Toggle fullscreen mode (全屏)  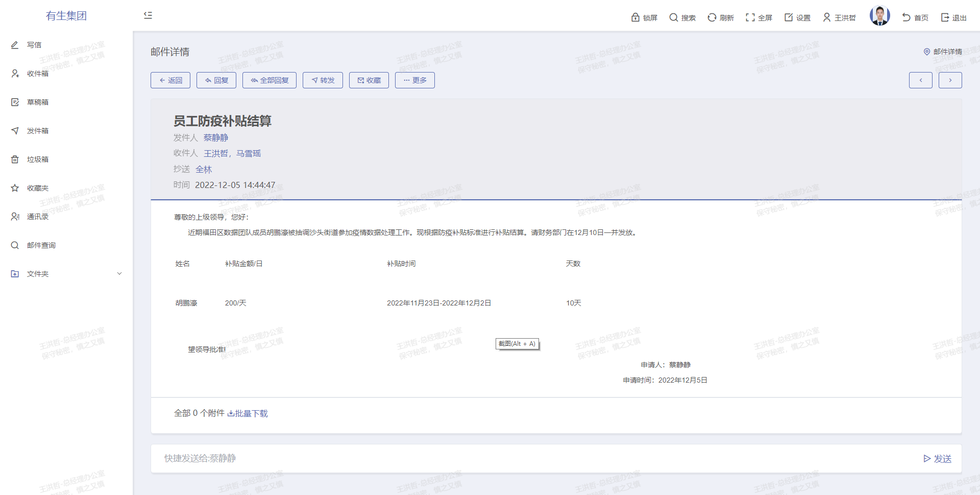(750, 17)
